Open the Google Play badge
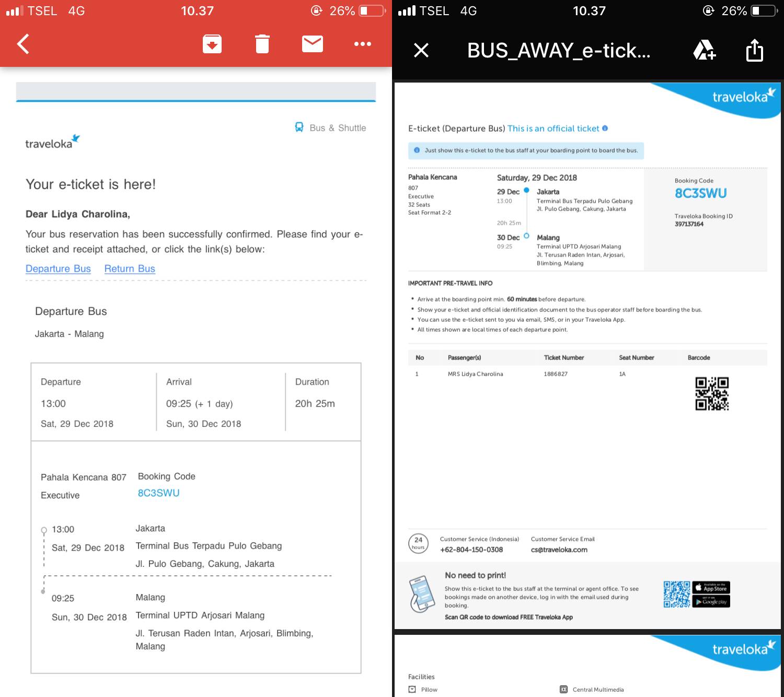This screenshot has height=697, width=784. pos(711,601)
